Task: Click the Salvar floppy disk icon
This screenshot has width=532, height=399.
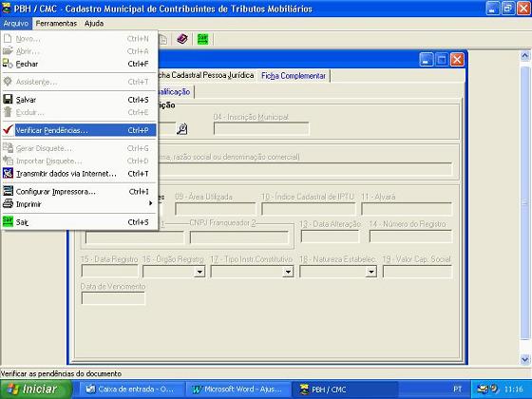Action: coord(8,99)
